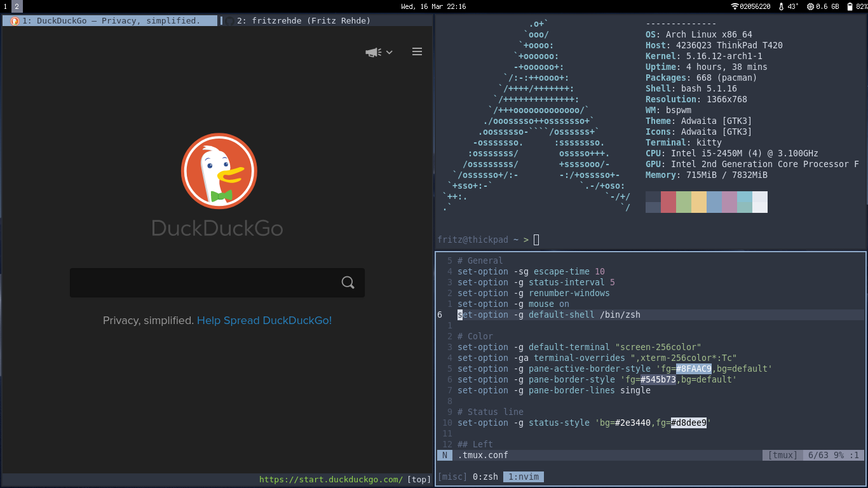Click the #545b73 highlighted color code
Viewport: 868px width, 488px height.
658,379
